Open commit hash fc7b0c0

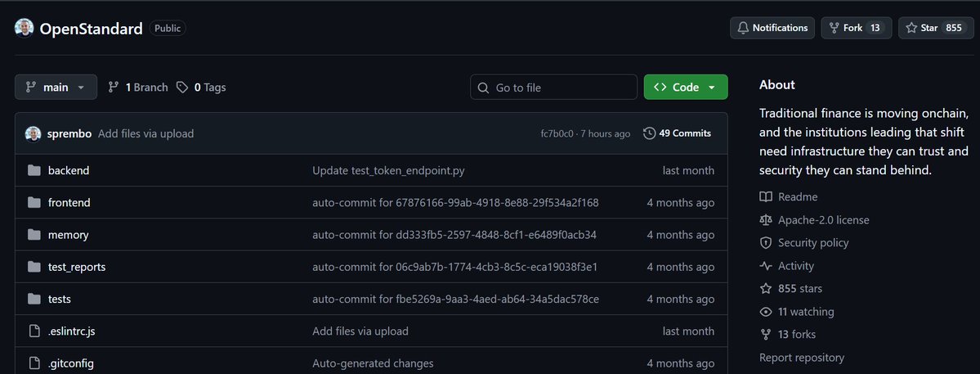click(557, 133)
